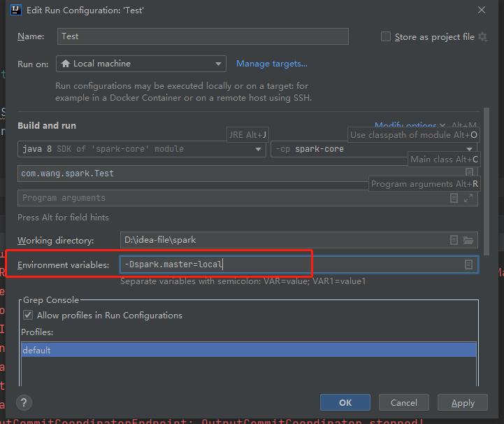This screenshot has height=424, width=504.
Task: Click the Cancel button
Action: click(x=404, y=402)
